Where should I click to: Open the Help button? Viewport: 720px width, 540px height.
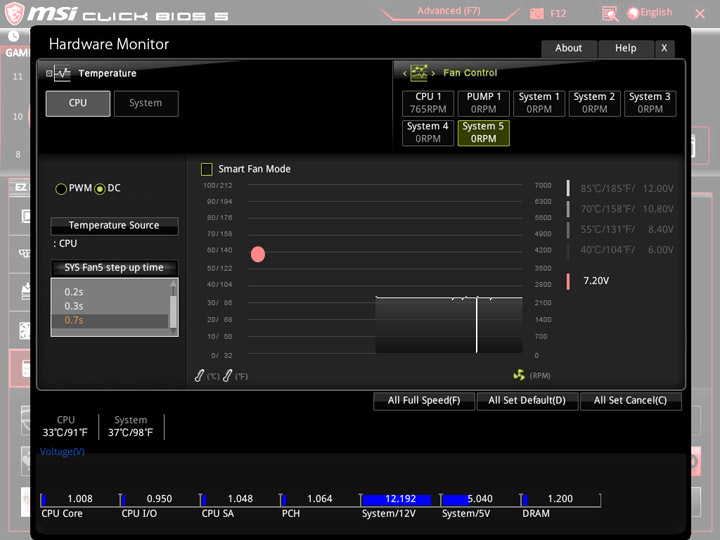625,48
